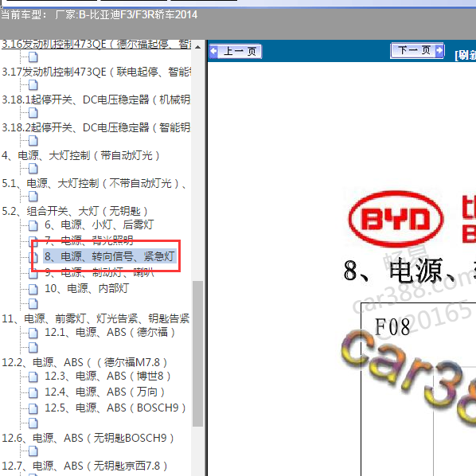Viewport: 476px width, 476px height.
Task: Click page icon under 3.18.1起停开关 entry
Action: [x=33, y=113]
